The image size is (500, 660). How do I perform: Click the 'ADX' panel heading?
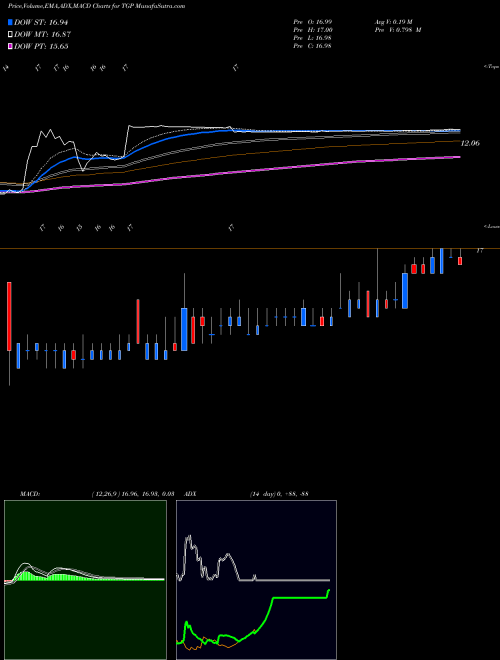click(x=190, y=494)
